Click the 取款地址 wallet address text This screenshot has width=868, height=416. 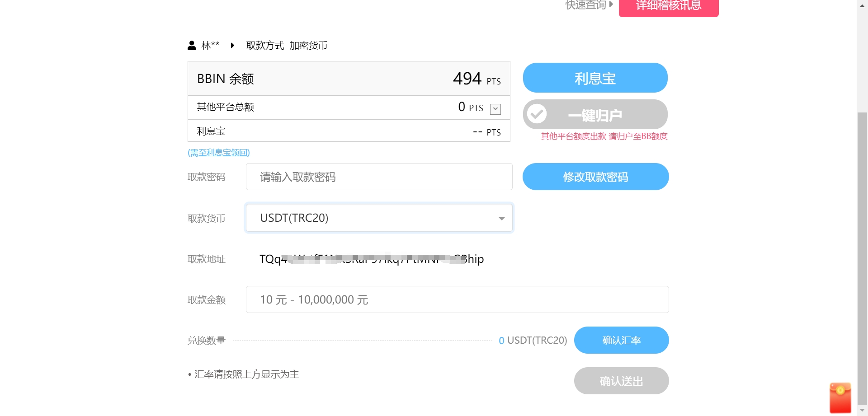(x=372, y=259)
